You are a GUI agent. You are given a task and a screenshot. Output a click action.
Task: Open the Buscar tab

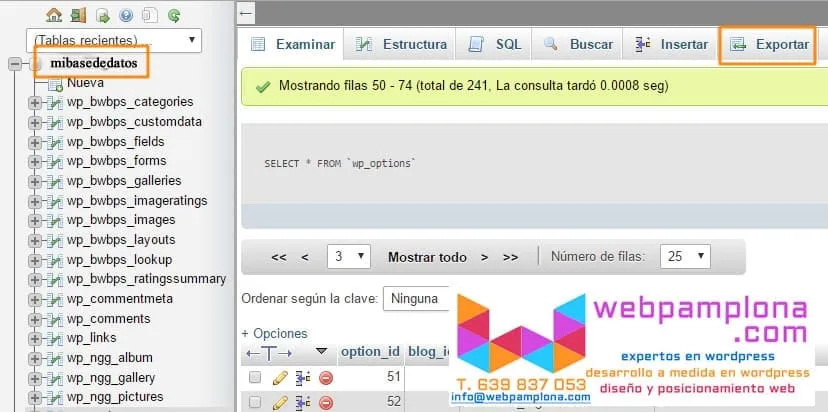point(578,44)
